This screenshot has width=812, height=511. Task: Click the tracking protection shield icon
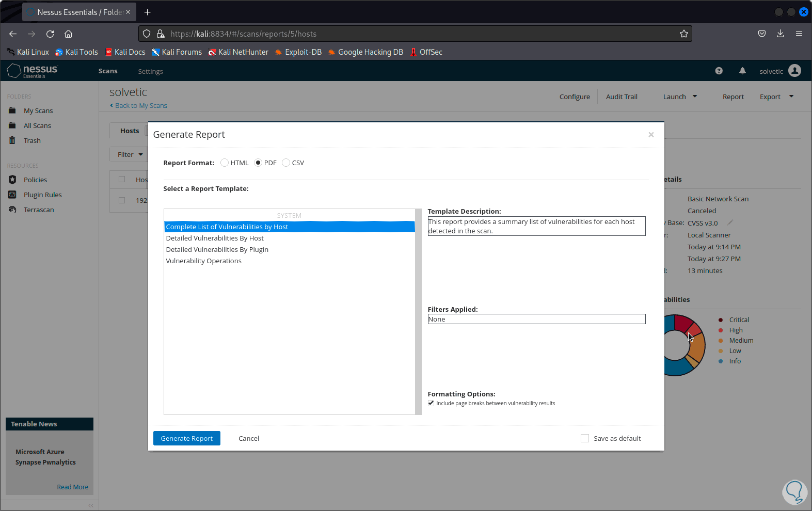click(x=147, y=34)
